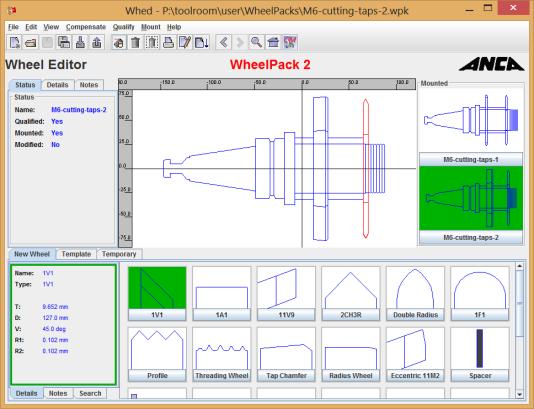Screen dimensions: 534x409
Task: Click the home view toolbar icon
Action: pos(273,43)
